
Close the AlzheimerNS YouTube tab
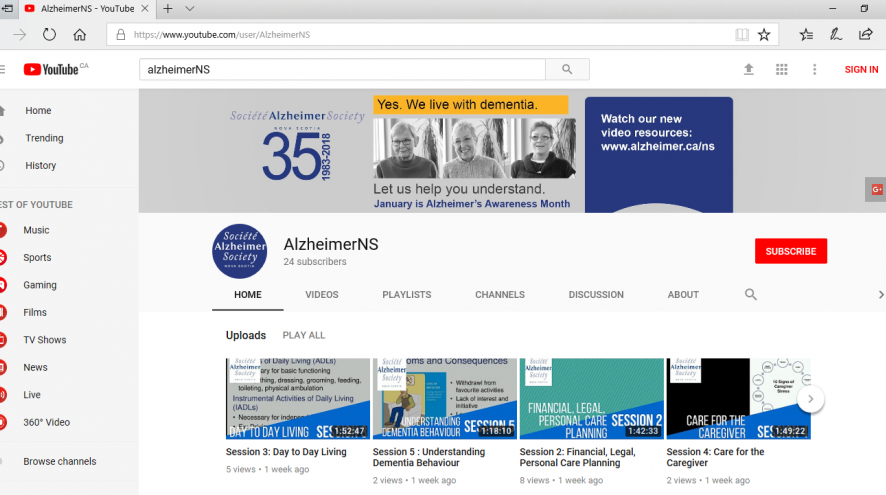[x=145, y=8]
